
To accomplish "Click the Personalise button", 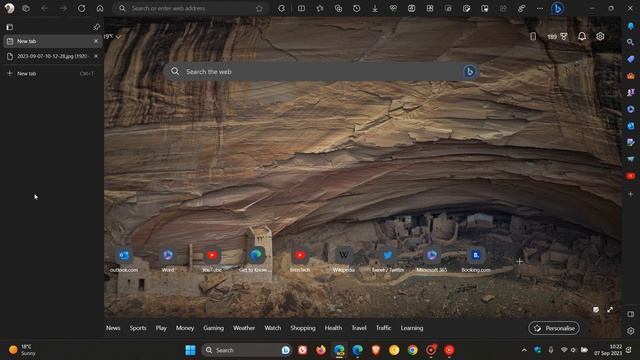I will (x=554, y=328).
